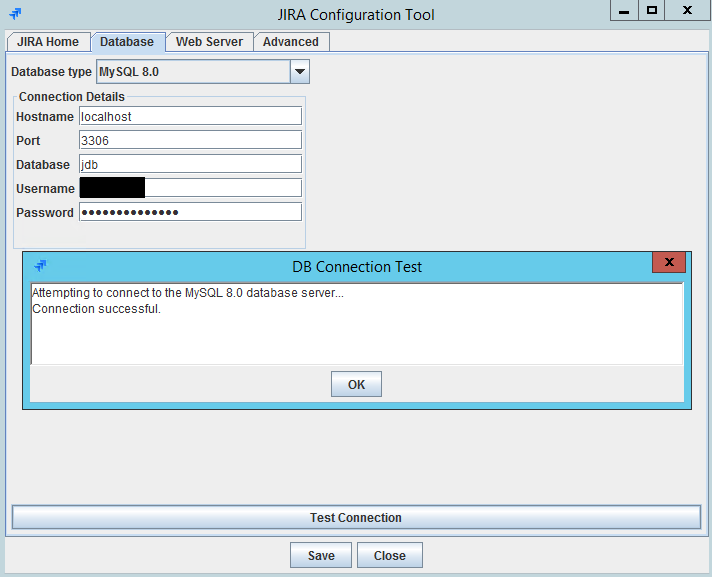Focus the Username input field
712x577 pixels.
point(190,188)
